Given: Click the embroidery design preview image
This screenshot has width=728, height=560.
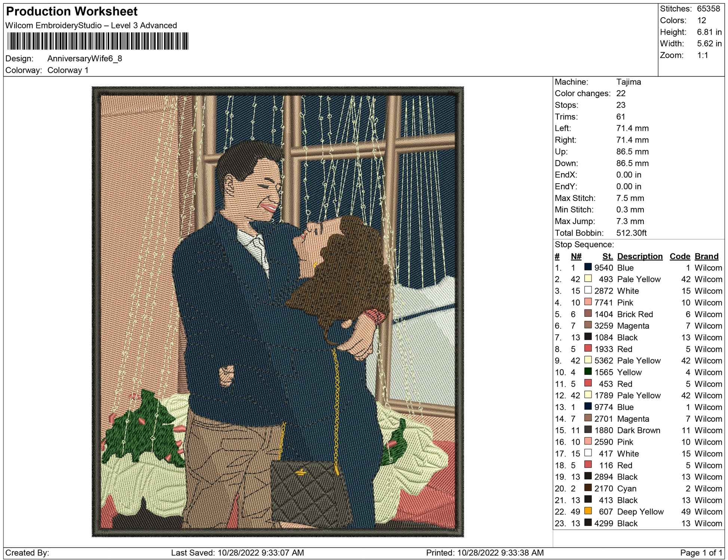Looking at the screenshot, I should pyautogui.click(x=278, y=312).
